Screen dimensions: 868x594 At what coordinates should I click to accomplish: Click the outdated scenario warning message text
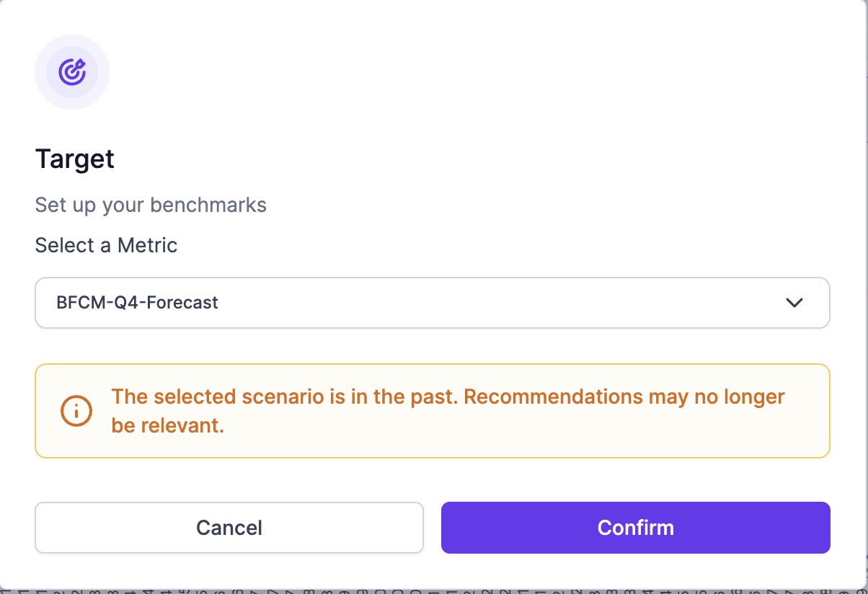[x=447, y=411]
